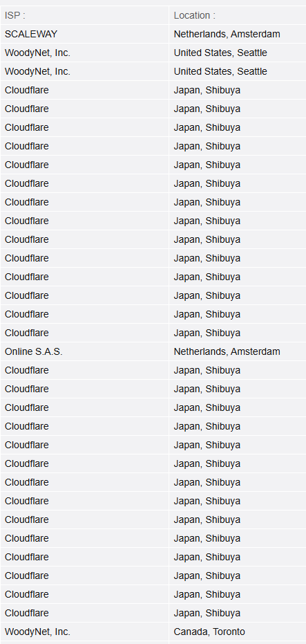The height and width of the screenshot is (644, 306).
Task: Select the Canada, Toronto location cell
Action: [x=238, y=632]
